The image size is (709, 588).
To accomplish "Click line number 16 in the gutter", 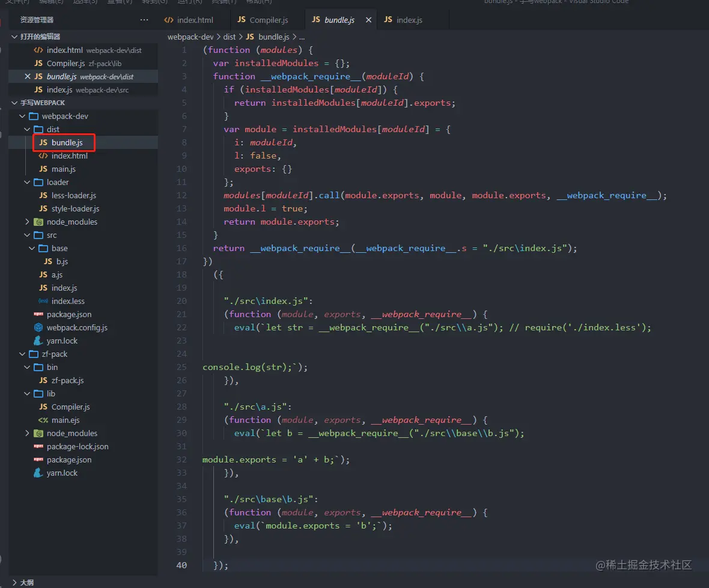I will coord(181,248).
